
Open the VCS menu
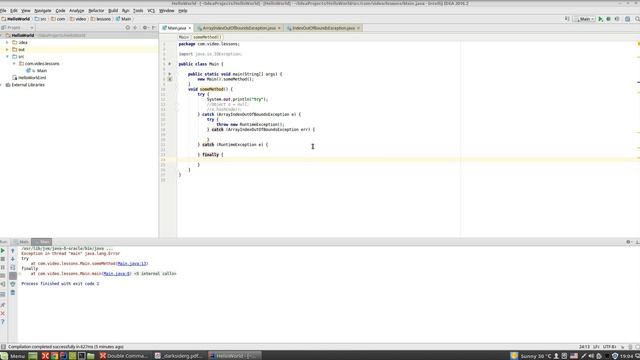pos(151,11)
